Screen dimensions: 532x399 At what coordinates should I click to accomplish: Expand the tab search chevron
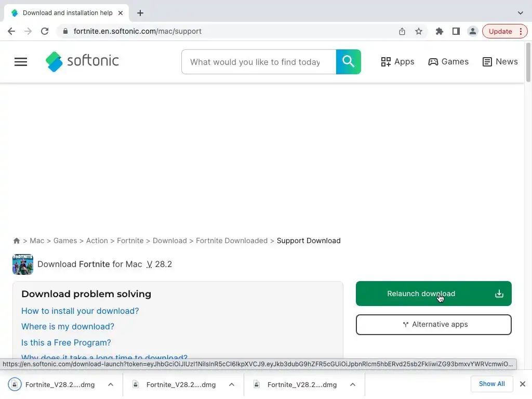pos(520,13)
